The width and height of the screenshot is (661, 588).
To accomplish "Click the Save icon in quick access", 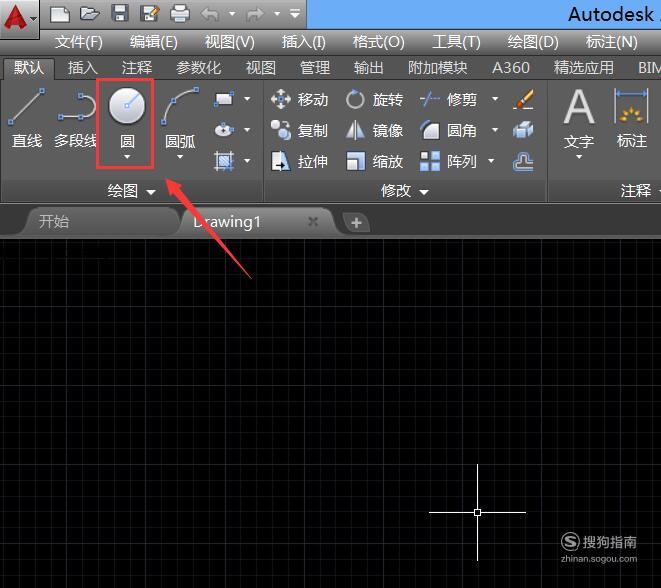I will coord(120,14).
